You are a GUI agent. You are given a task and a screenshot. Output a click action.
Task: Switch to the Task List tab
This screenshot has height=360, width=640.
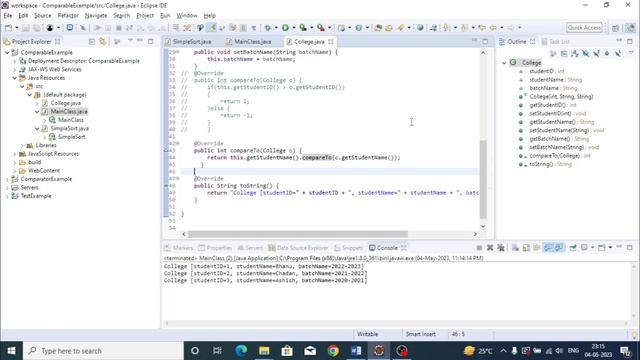(556, 42)
